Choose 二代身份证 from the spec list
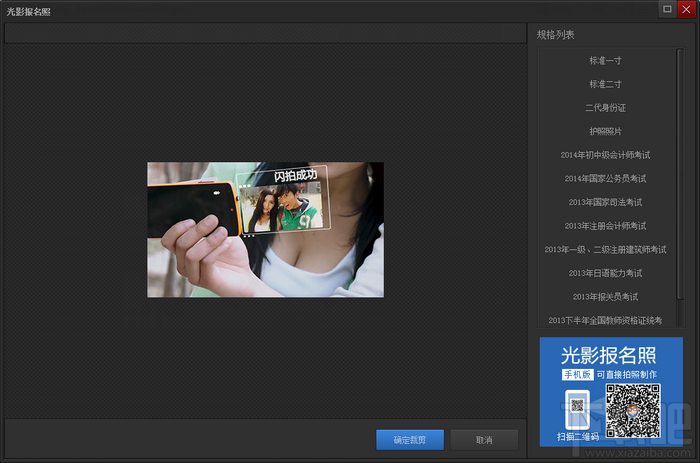 [x=605, y=108]
